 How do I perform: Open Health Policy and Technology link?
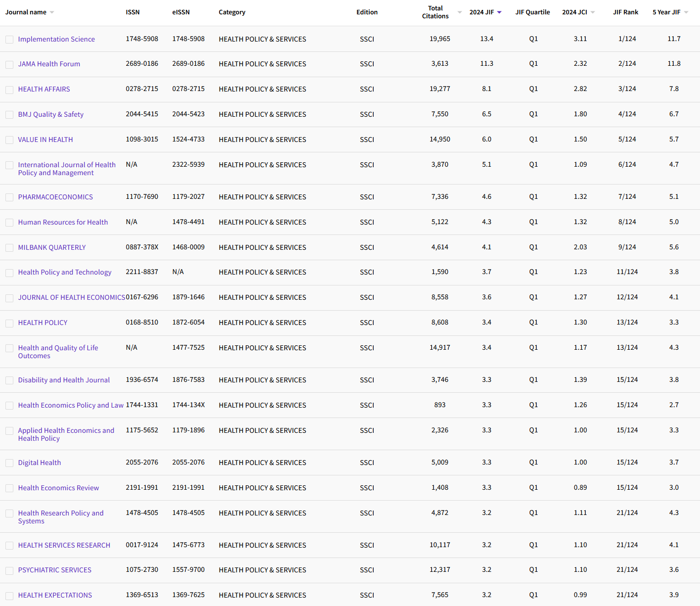point(65,272)
